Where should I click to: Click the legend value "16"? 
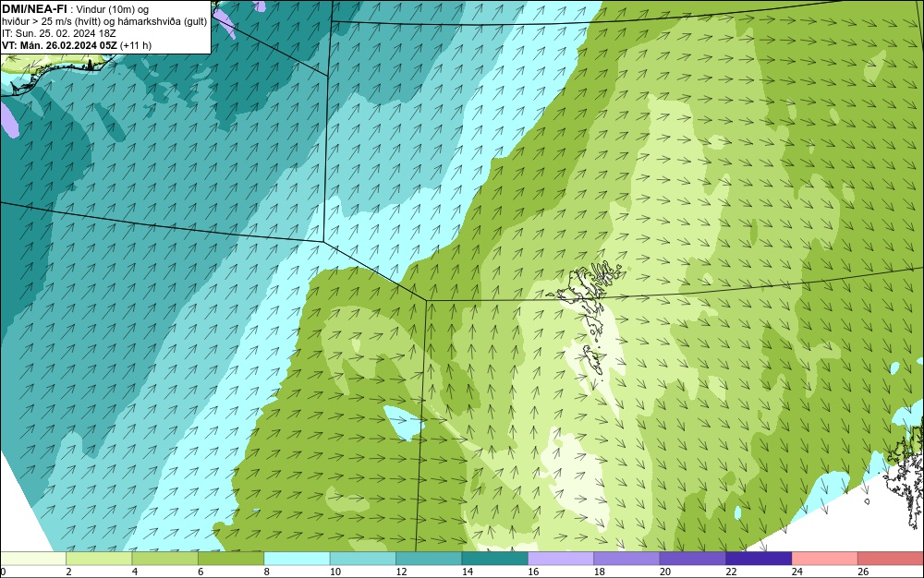[x=533, y=572]
